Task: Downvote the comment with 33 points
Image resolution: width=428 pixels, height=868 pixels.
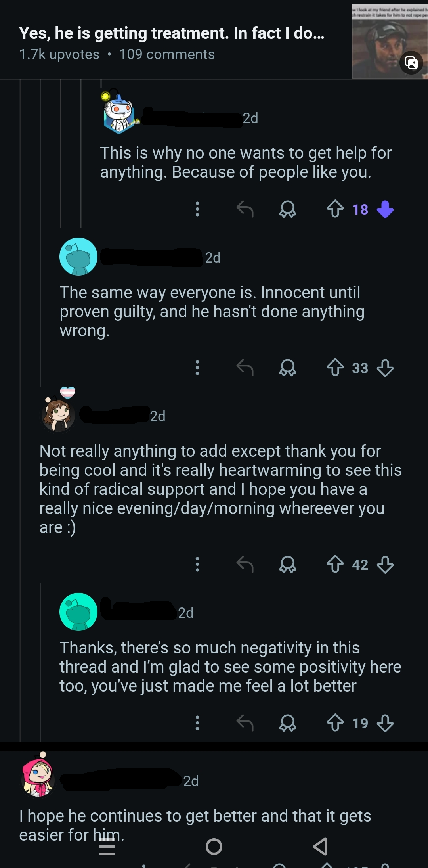Action: [x=385, y=368]
